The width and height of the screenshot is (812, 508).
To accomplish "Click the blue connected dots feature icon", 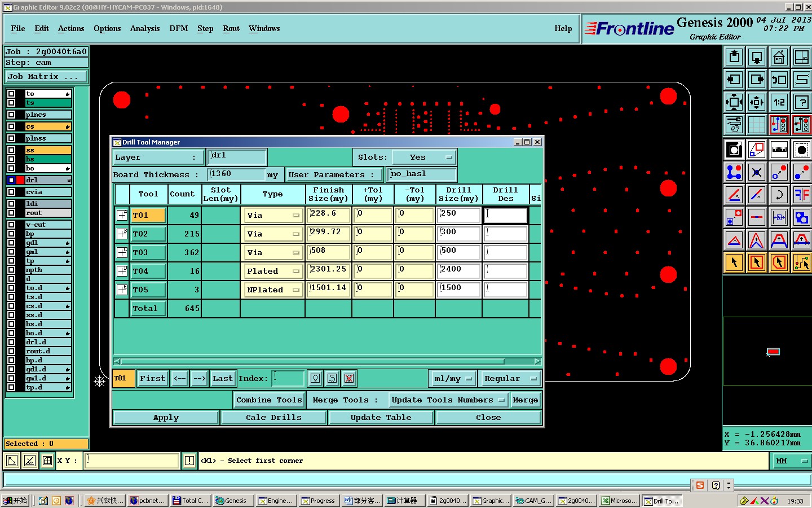I will [734, 172].
